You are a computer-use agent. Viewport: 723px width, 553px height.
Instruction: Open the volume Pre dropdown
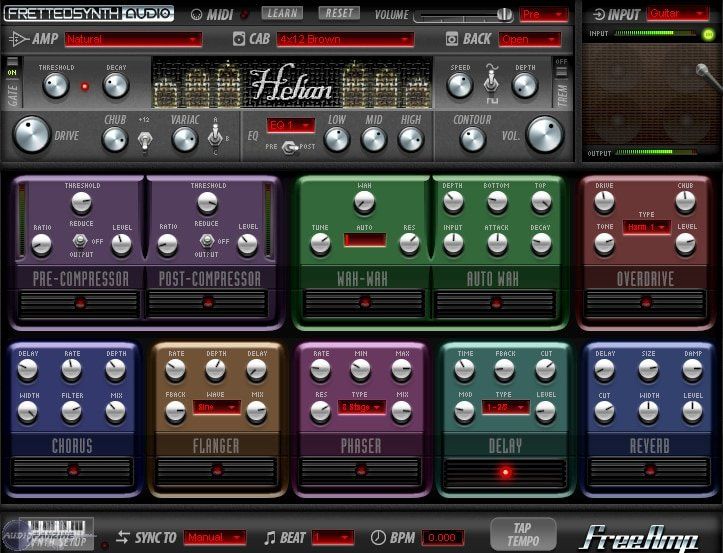[x=544, y=15]
